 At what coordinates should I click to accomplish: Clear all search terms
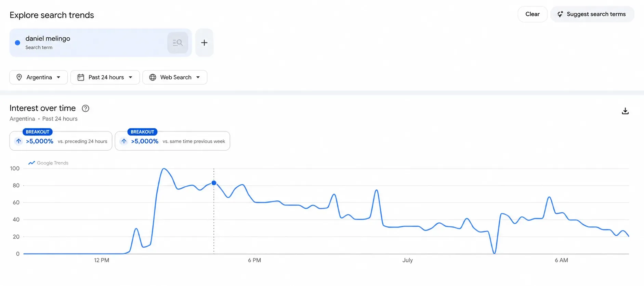click(533, 14)
